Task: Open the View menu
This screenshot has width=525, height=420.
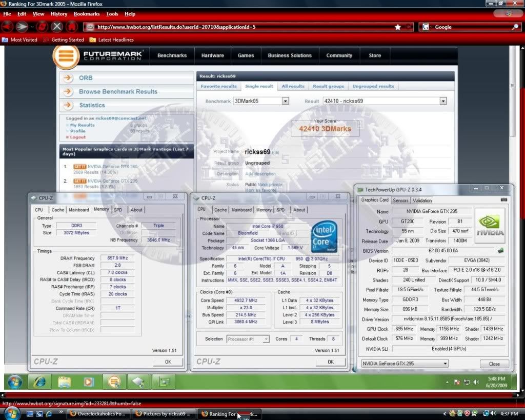Action: point(38,14)
